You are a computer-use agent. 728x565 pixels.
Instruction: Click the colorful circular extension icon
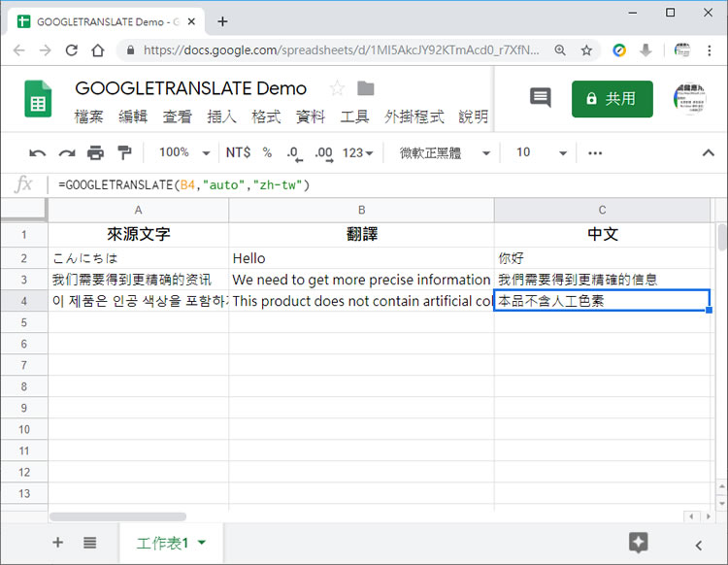[x=619, y=50]
